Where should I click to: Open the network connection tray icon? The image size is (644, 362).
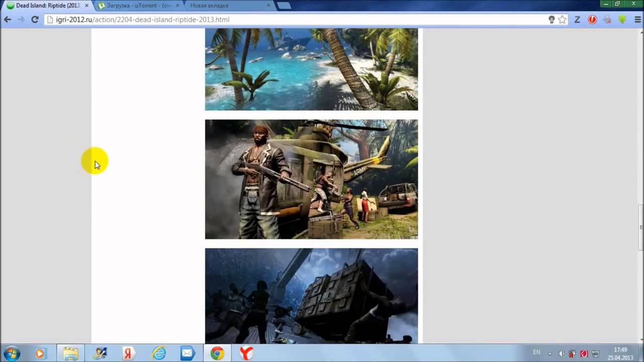point(596,353)
